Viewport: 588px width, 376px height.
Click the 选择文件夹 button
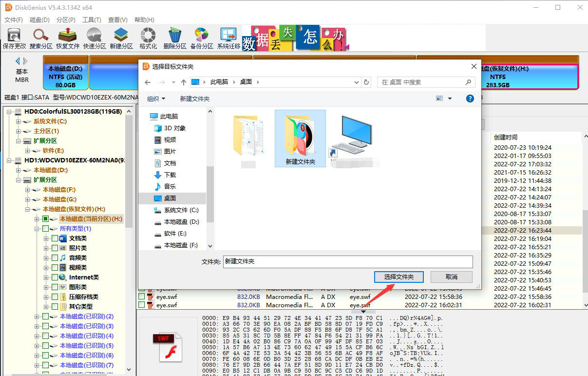tap(398, 277)
